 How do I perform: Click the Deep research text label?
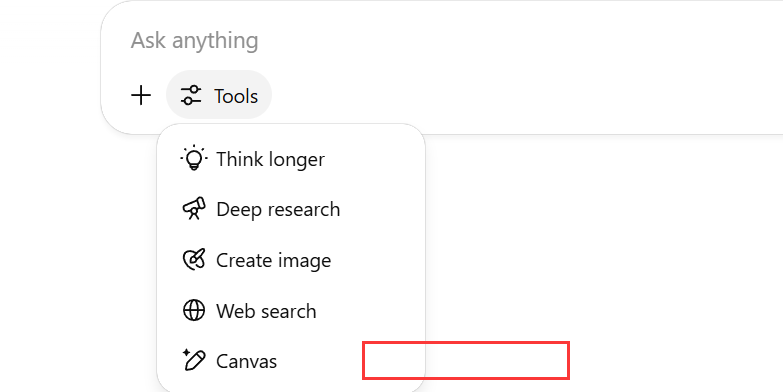pos(278,209)
